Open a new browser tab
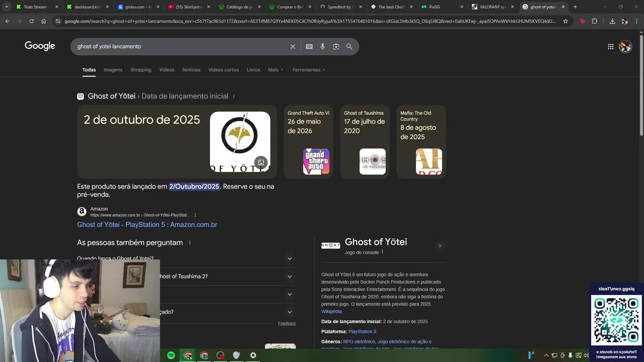This screenshot has height=362, width=644. [x=575, y=7]
